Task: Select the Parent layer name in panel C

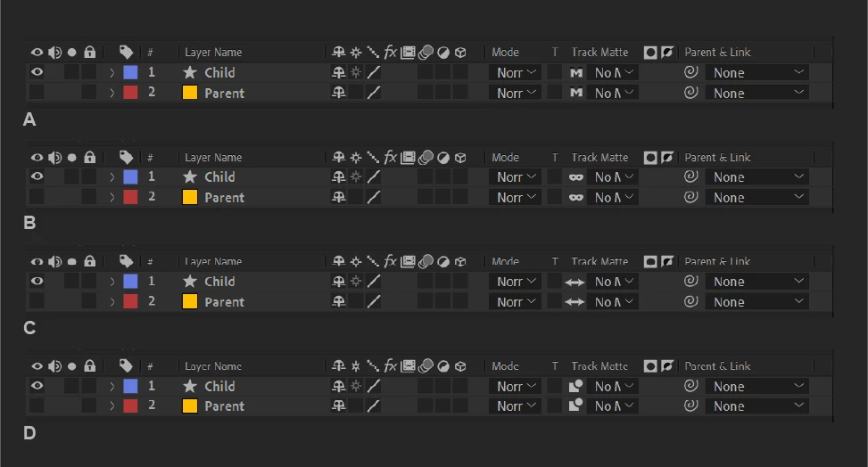Action: click(224, 302)
